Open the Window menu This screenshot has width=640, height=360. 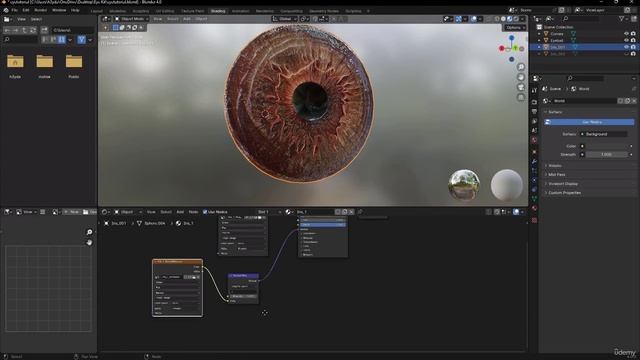pos(59,10)
